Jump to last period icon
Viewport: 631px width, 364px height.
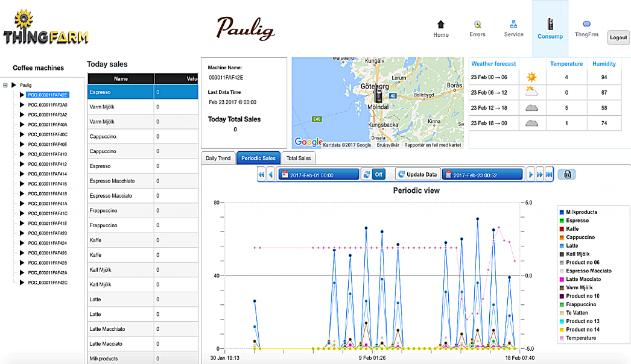[549, 175]
